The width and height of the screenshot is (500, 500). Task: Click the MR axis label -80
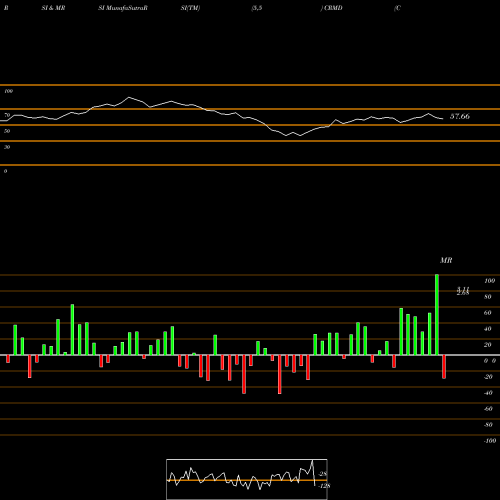[x=488, y=425]
